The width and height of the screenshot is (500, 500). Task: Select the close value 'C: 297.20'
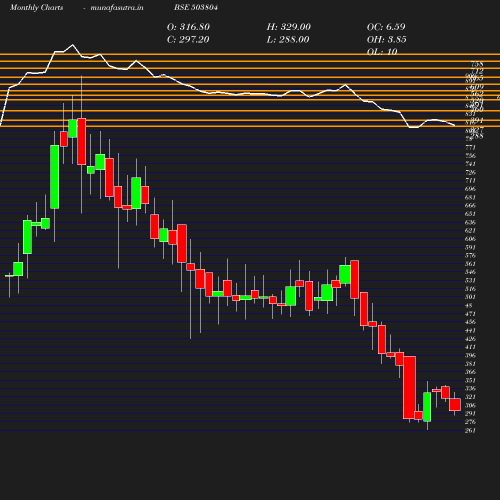(x=188, y=39)
